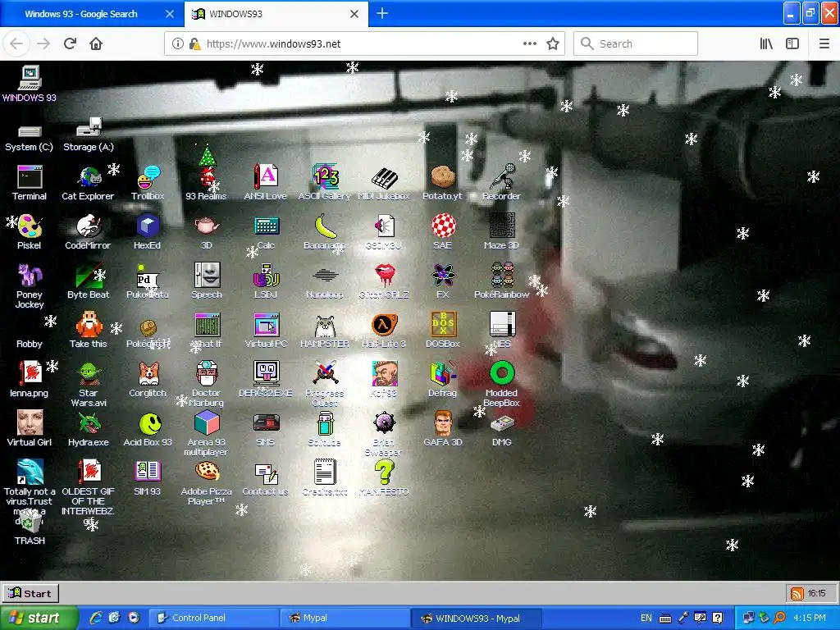Switch to Control Panel taskbar button
This screenshot has width=840, height=630.
point(214,618)
